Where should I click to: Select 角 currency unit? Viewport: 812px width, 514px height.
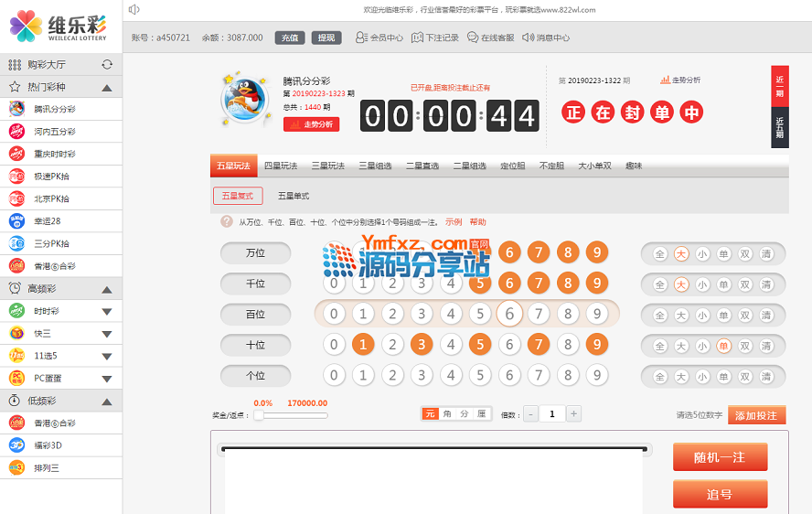point(447,413)
